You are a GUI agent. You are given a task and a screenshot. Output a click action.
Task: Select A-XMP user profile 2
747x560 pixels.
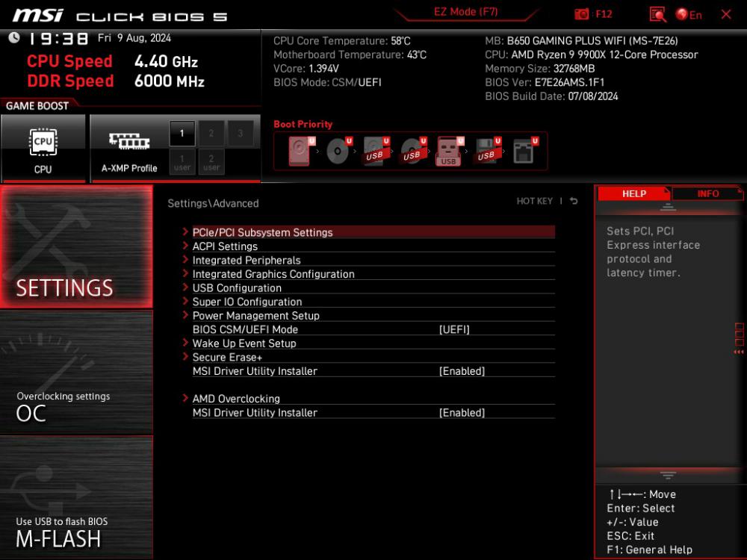[211, 162]
